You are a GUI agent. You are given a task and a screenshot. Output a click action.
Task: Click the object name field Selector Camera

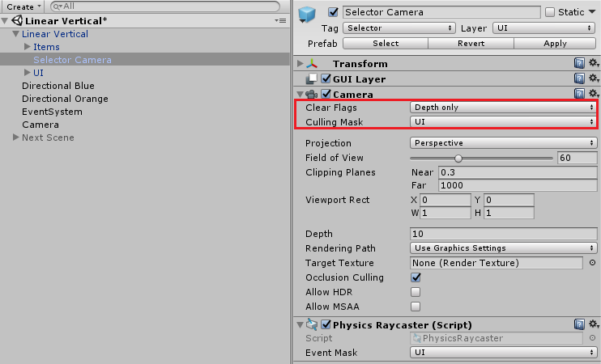pos(441,12)
